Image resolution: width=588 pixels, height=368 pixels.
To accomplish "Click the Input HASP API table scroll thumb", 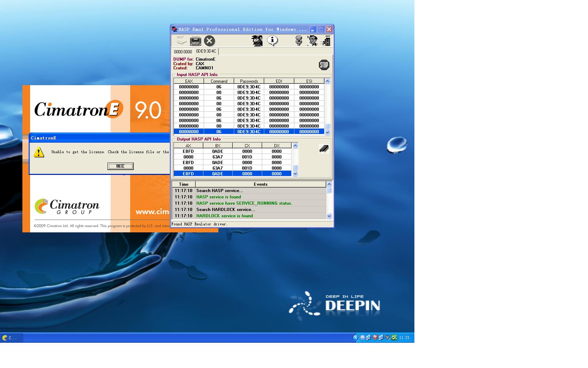I will tap(327, 127).
